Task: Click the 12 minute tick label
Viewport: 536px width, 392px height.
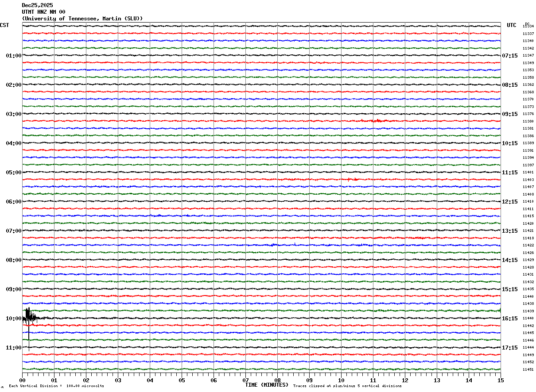Action: 405,380
